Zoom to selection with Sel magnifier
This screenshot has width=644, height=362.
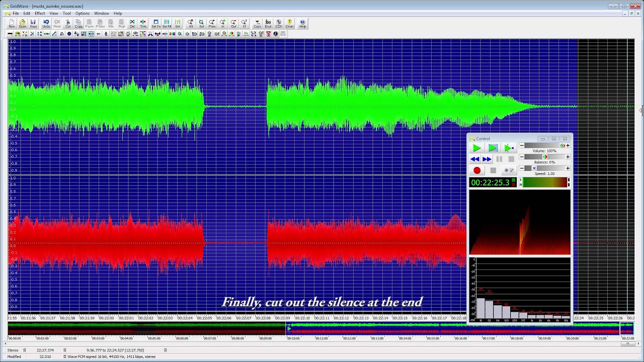pos(201,24)
